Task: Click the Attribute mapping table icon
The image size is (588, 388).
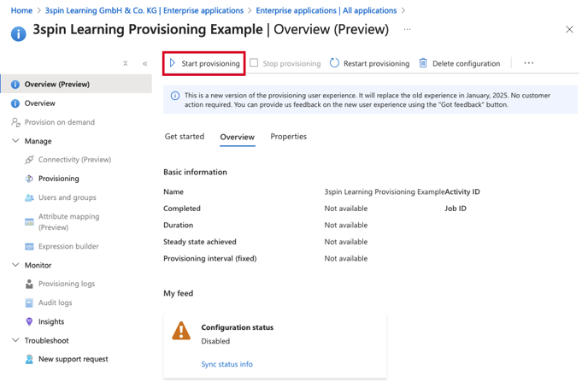Action: [29, 222]
